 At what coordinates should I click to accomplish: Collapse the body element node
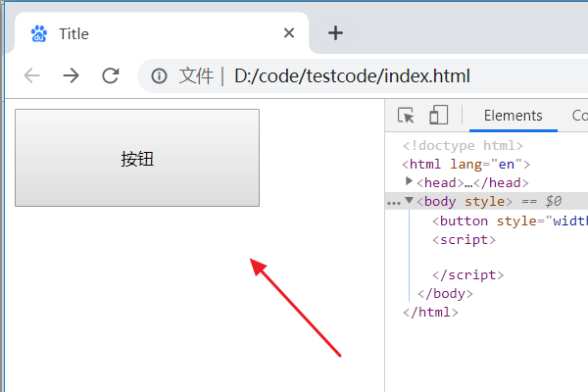pos(410,200)
